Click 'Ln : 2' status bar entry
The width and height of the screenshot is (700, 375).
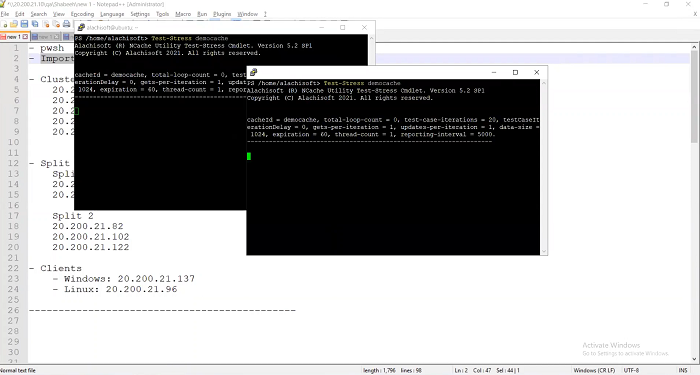tap(461, 371)
